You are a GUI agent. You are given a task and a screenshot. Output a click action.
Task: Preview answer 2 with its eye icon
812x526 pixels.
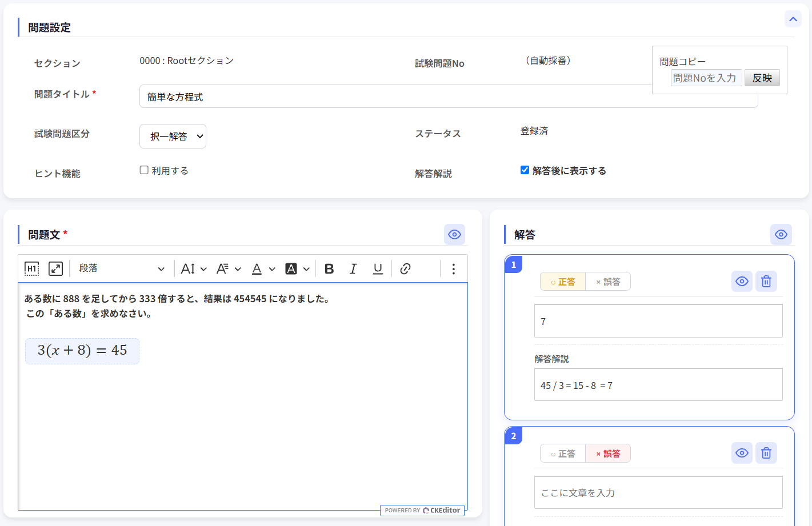pos(742,453)
